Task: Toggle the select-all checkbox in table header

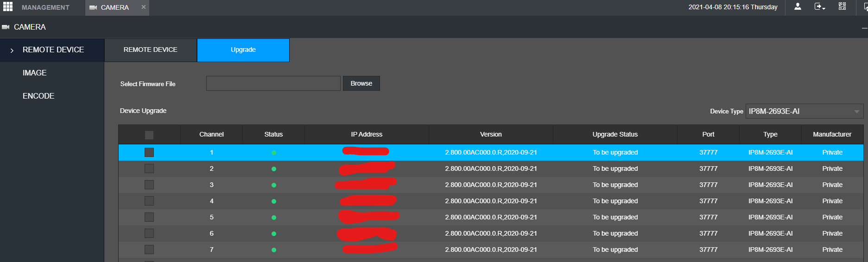Action: [x=149, y=135]
